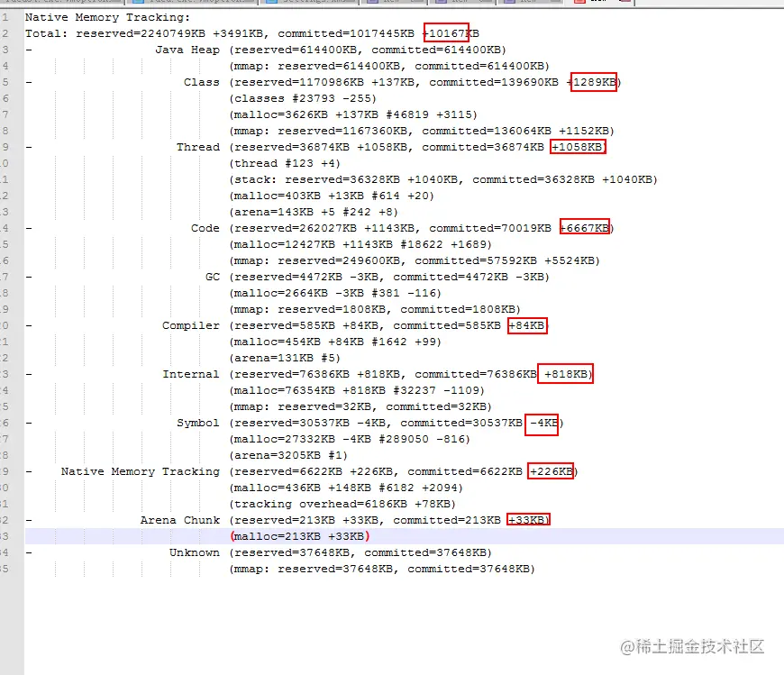
Task: Click the '(malloc=2664KB -3KB #381 -116)' line
Action: 335,293
